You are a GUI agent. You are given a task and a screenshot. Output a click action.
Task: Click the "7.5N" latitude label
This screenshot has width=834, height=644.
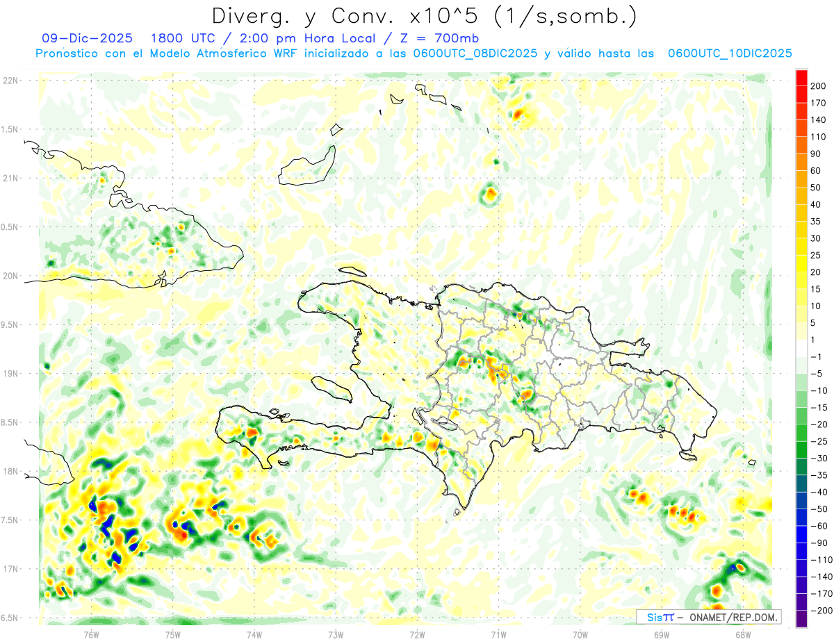click(10, 520)
